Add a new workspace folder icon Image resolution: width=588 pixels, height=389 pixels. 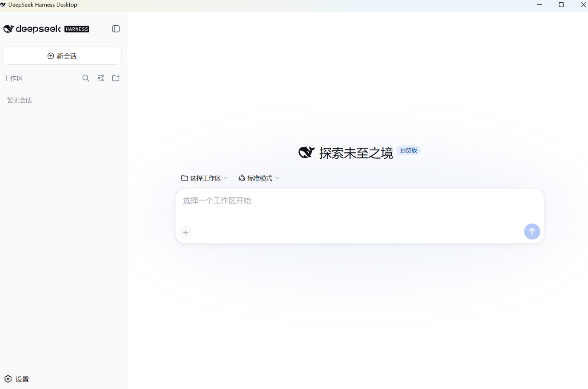(x=116, y=78)
